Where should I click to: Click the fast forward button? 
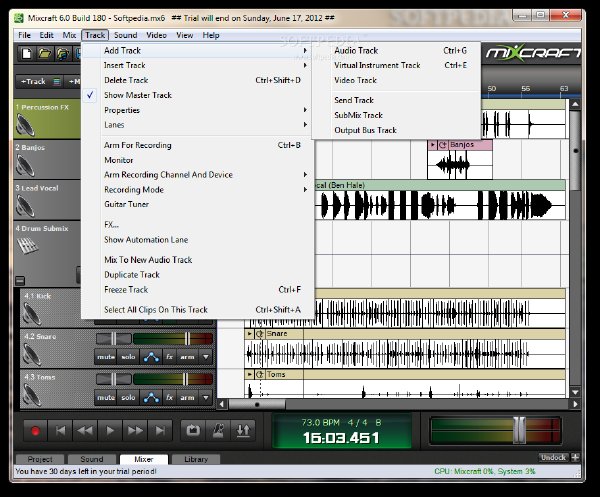(135, 431)
